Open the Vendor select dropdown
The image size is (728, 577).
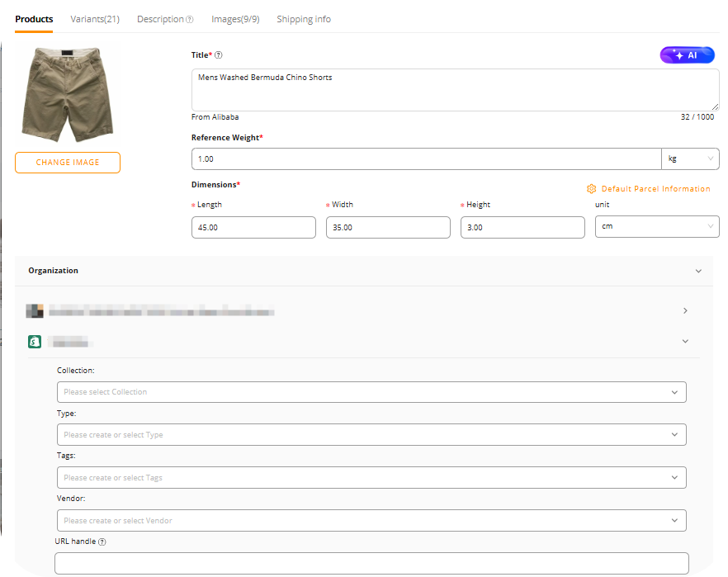(x=371, y=521)
